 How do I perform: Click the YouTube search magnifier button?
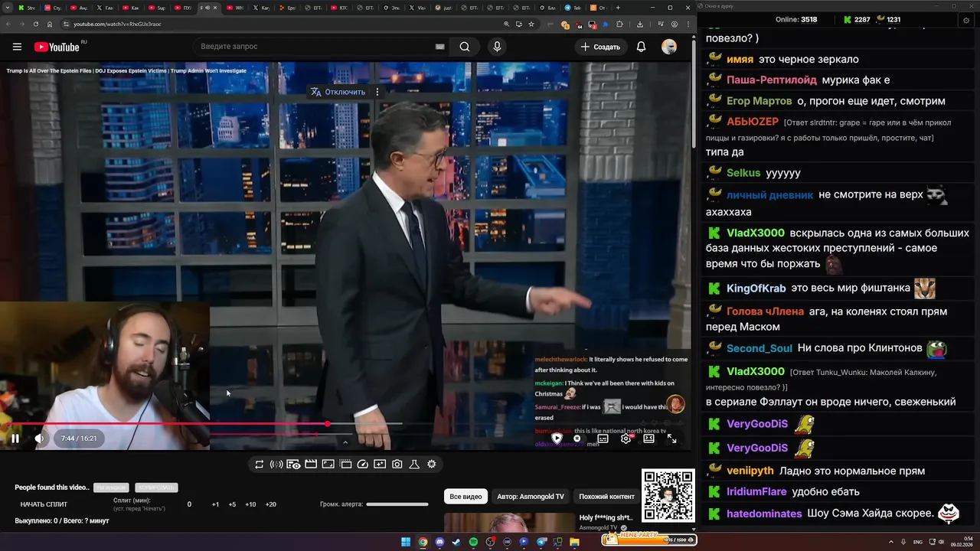pyautogui.click(x=465, y=47)
